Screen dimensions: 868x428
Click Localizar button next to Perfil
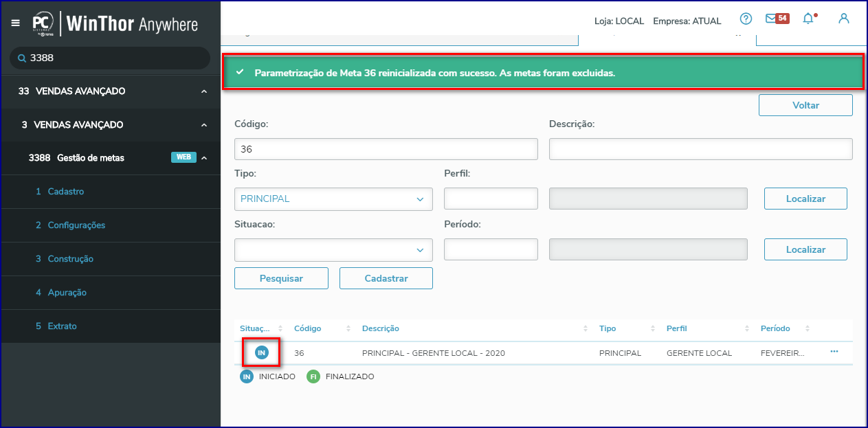[x=805, y=199]
